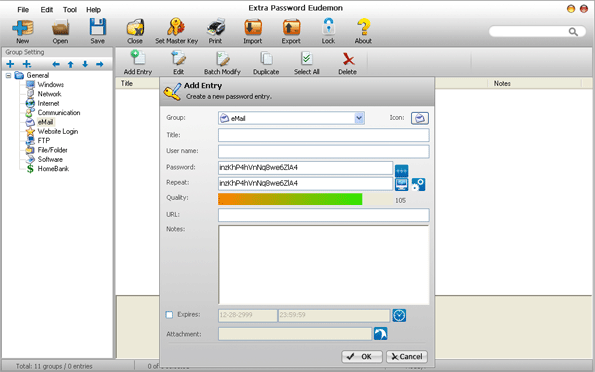The height and width of the screenshot is (372, 595).
Task: Click the Title input field
Action: [x=324, y=135]
